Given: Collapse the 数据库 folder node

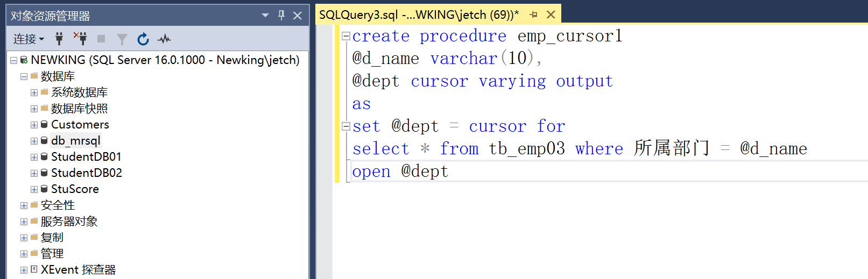Looking at the screenshot, I should pyautogui.click(x=24, y=76).
